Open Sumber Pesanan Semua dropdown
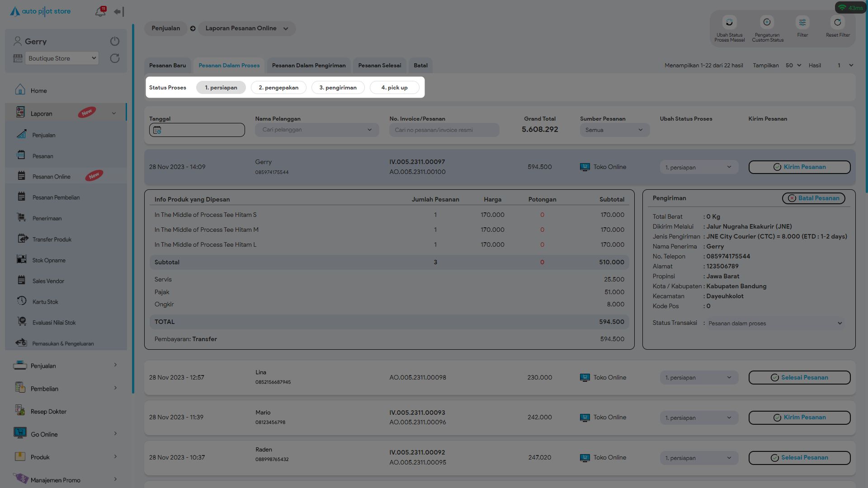868x488 pixels. point(614,130)
